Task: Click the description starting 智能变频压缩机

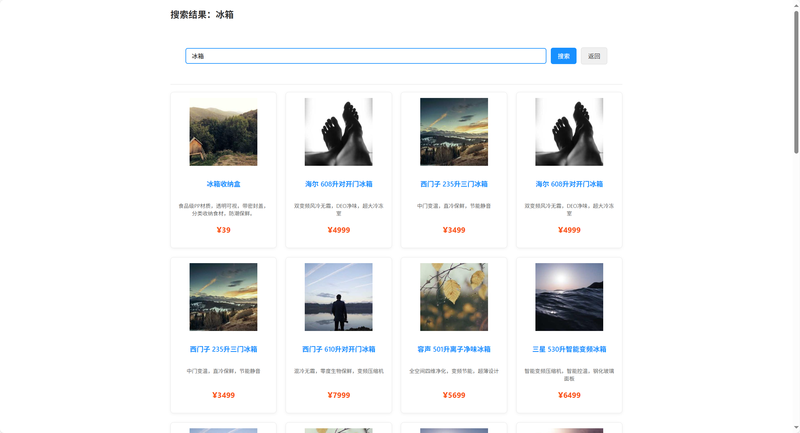Action: coord(569,375)
